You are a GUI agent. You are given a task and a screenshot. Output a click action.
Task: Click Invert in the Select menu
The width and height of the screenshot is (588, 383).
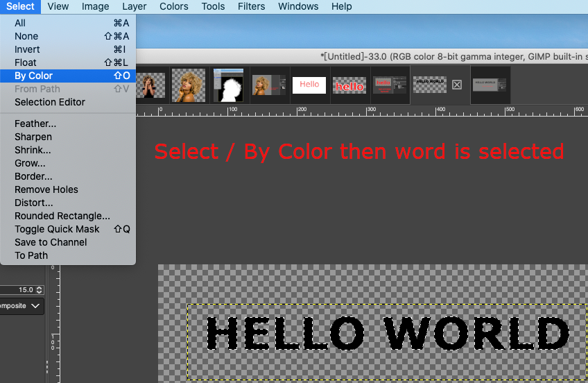point(28,49)
